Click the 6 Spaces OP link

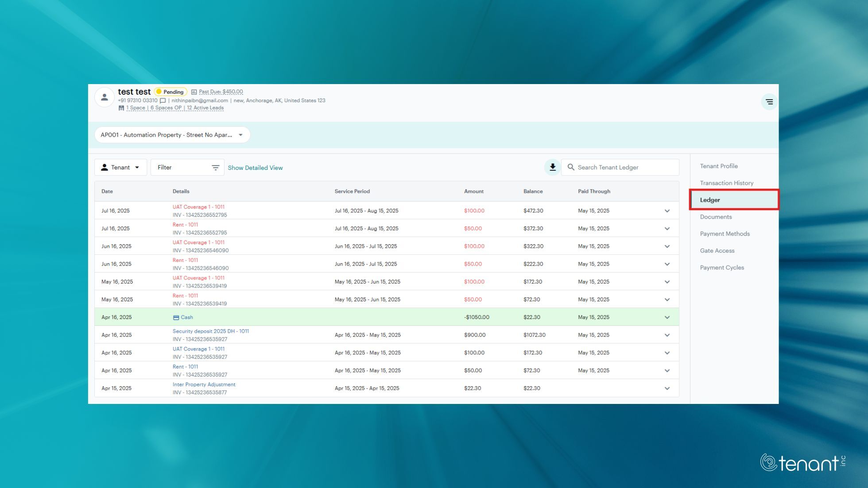pyautogui.click(x=166, y=108)
